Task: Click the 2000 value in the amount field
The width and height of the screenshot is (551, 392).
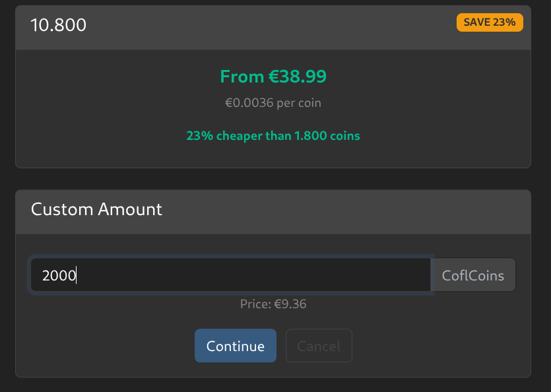Action: 59,275
